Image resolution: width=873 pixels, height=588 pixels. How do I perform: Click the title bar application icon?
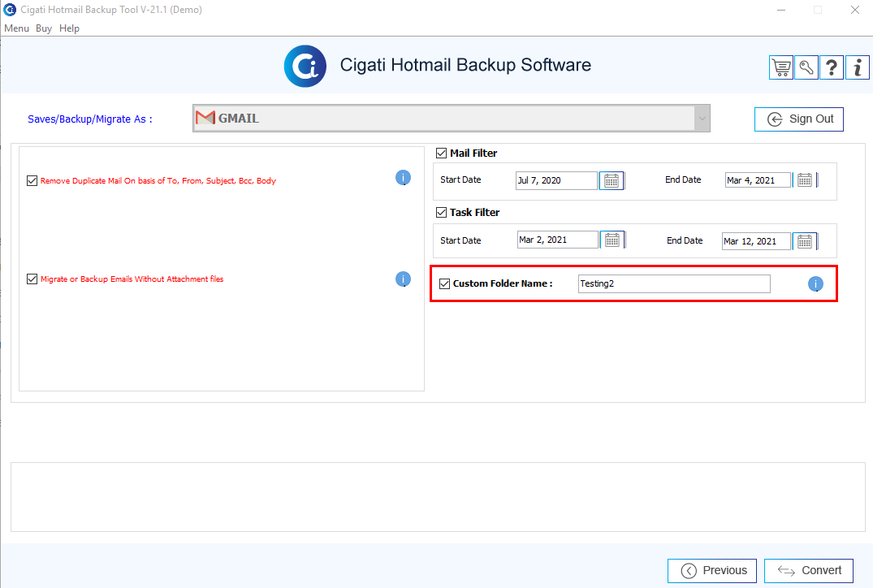click(x=10, y=10)
